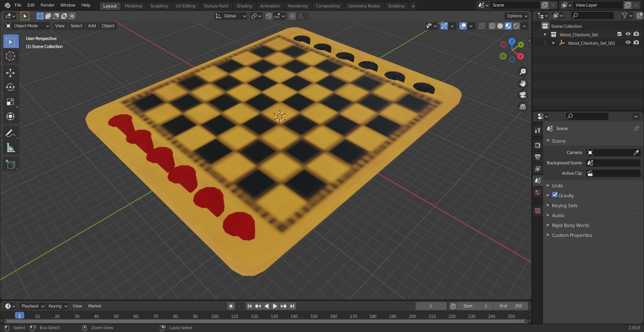Click the pan view hand icon
644x332 pixels.
tap(522, 83)
